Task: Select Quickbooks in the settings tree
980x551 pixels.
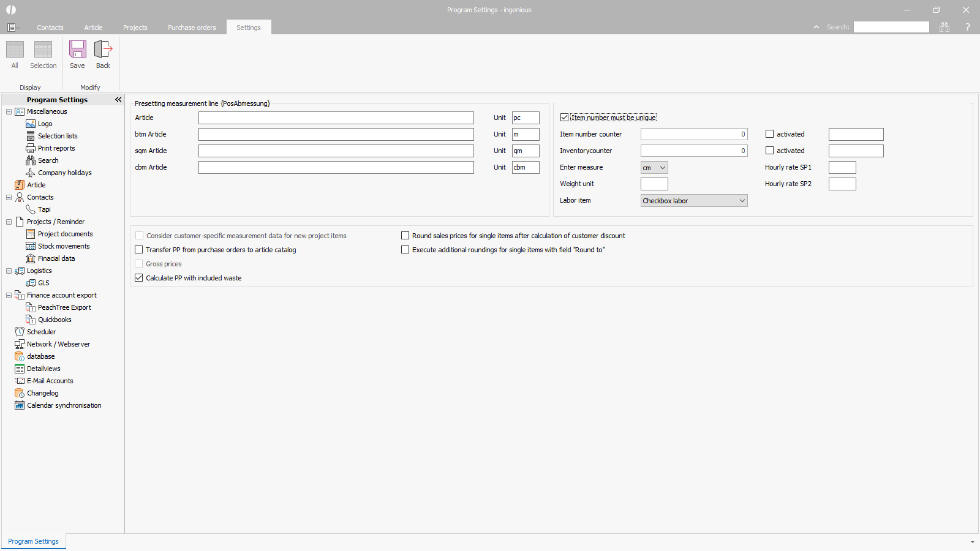Action: (55, 320)
